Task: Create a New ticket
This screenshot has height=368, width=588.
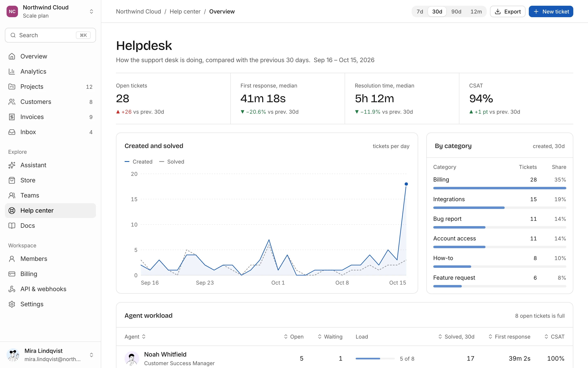Action: [x=551, y=11]
